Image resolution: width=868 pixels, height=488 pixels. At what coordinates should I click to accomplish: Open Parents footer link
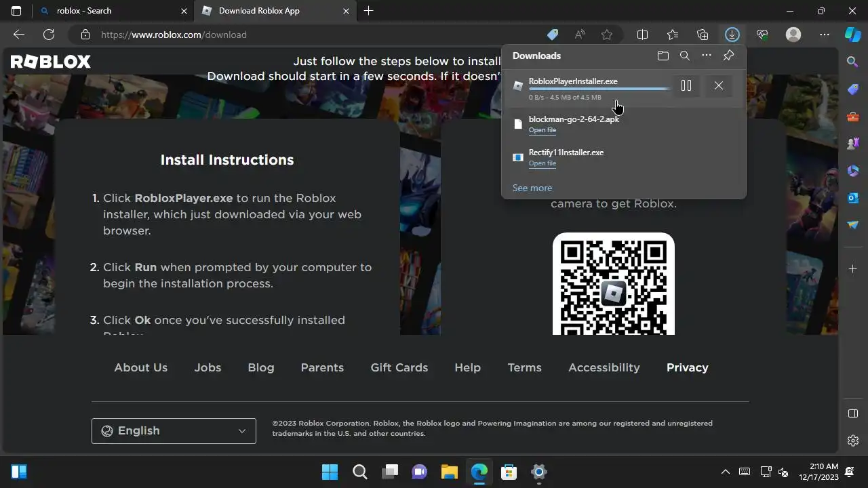click(x=322, y=367)
